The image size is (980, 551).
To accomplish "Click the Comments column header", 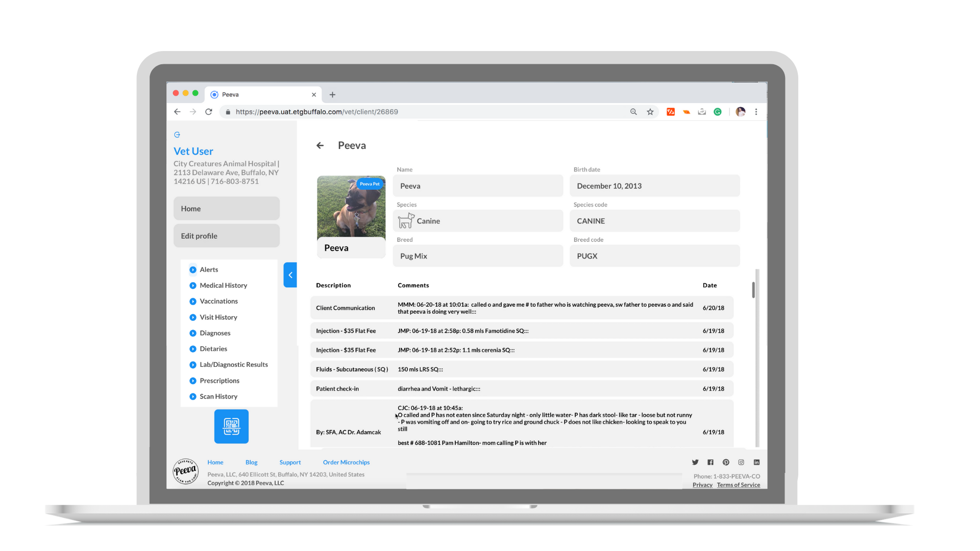I will (413, 285).
